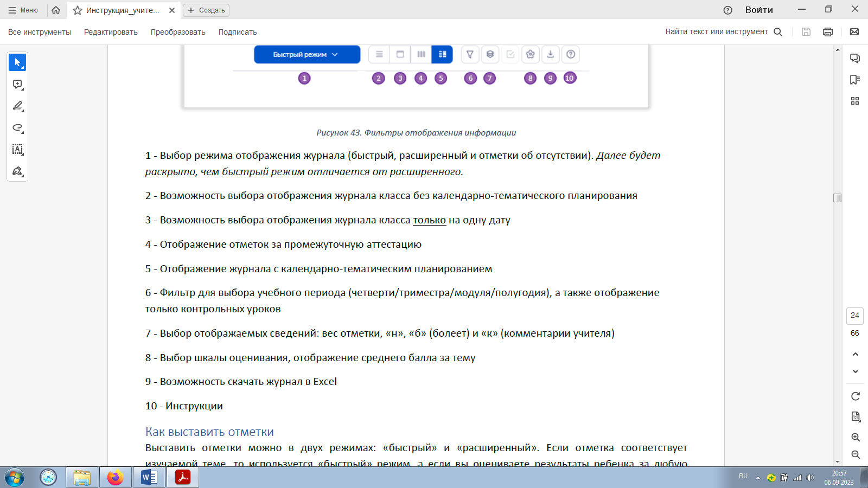Image resolution: width=868 pixels, height=488 pixels.
Task: Click the underlined word только
Action: (429, 220)
